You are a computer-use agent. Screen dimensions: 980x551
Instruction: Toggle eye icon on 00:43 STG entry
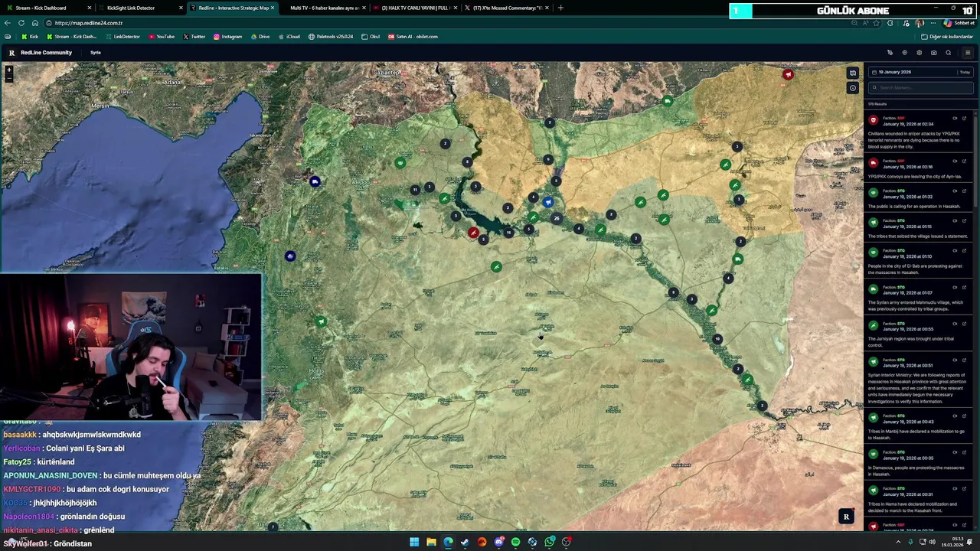(955, 416)
